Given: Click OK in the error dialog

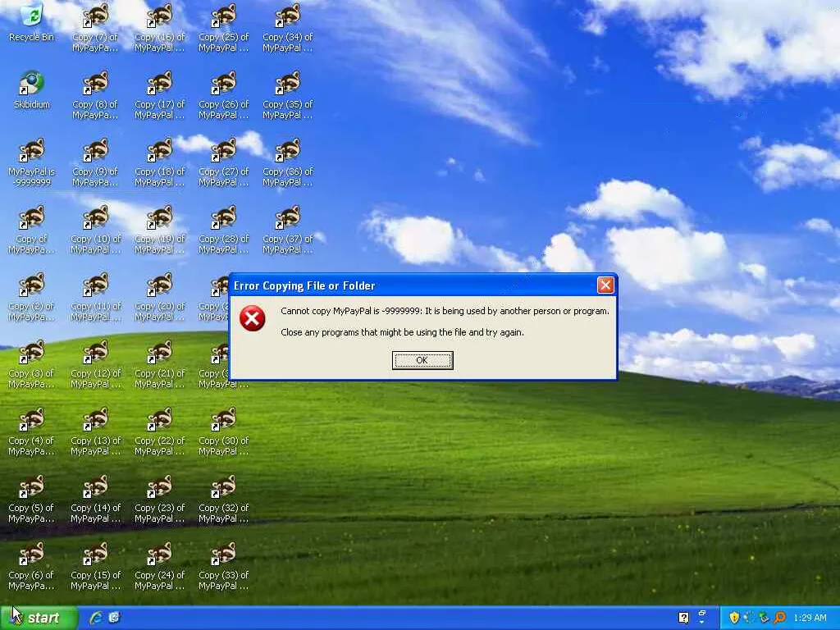Looking at the screenshot, I should pos(422,361).
